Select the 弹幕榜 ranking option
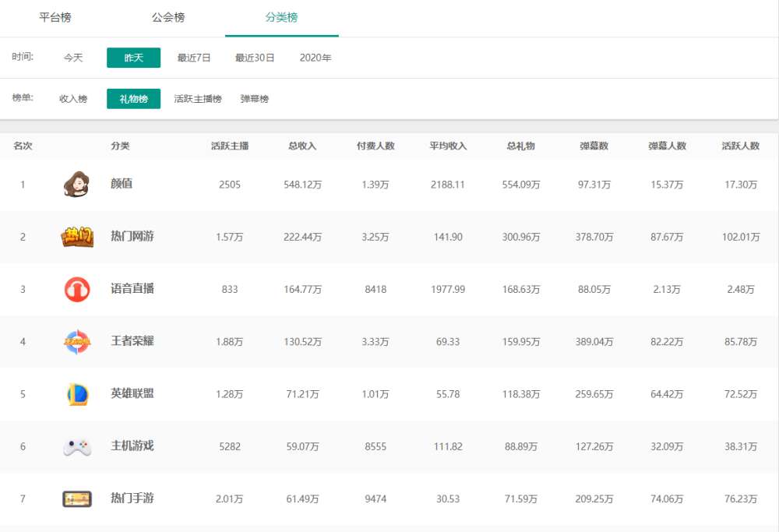The width and height of the screenshot is (779, 532). [x=255, y=99]
